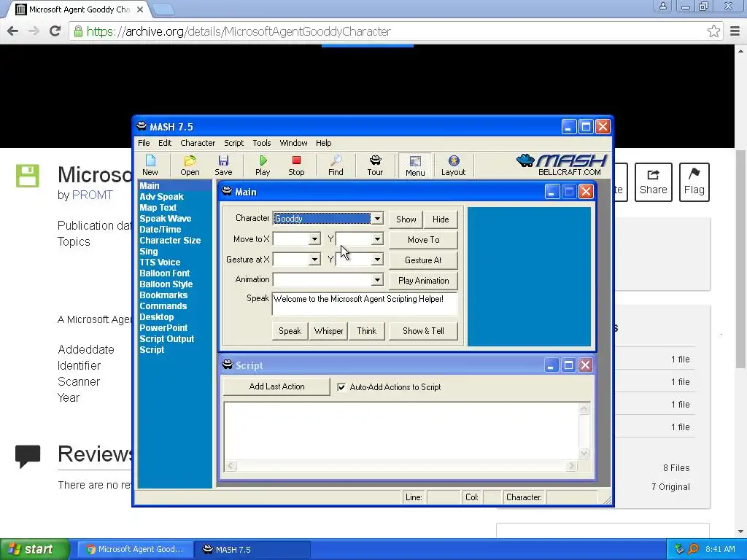Click the Gesture At button
This screenshot has height=560, width=747.
[x=424, y=260]
